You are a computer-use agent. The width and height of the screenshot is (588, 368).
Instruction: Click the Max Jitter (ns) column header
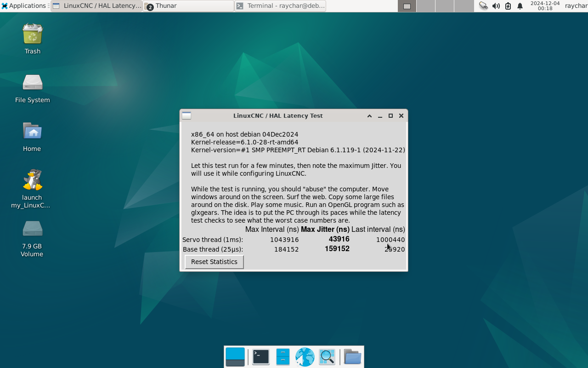tap(325, 230)
